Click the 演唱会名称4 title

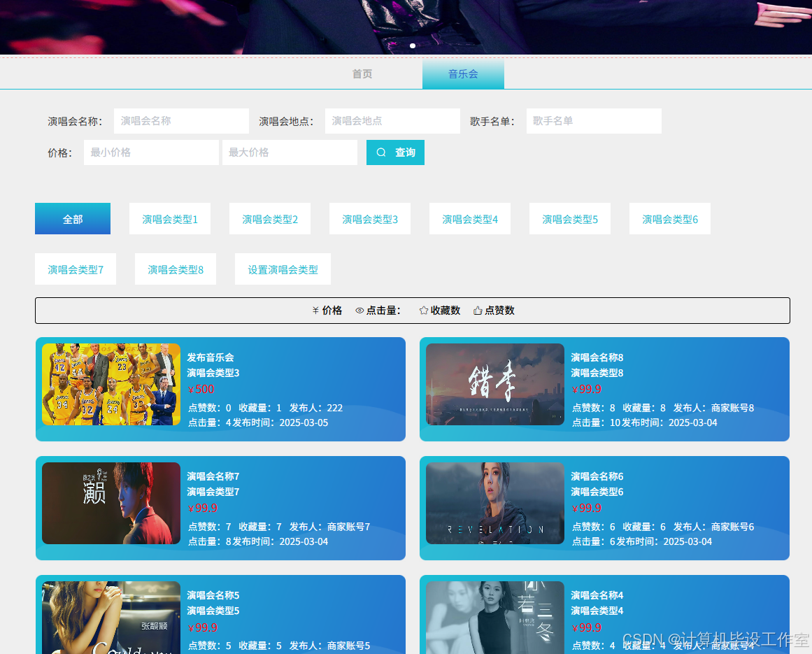[x=597, y=595]
